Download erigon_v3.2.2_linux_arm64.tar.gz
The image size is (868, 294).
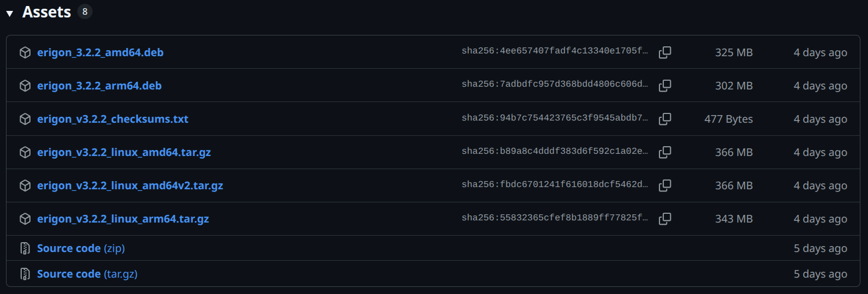point(123,219)
